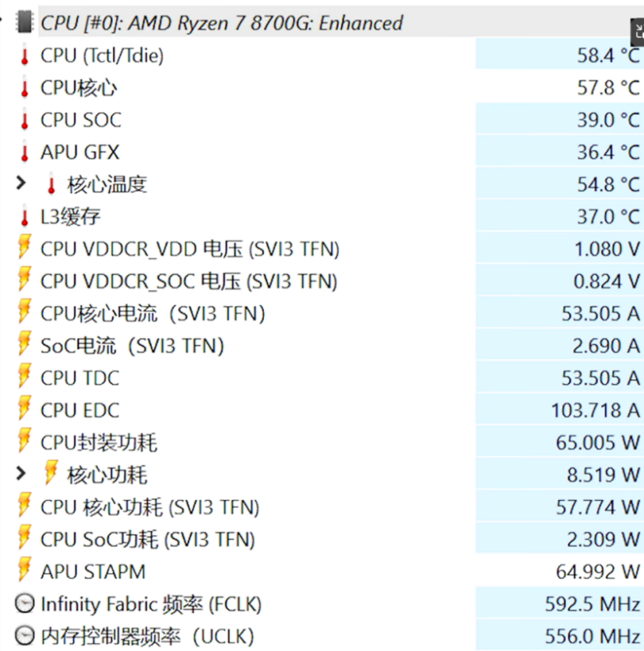Viewport: 644px width, 651px height.
Task: Select the CPU核心电流 (SVI3 TFN) label
Action: pyautogui.click(x=153, y=314)
